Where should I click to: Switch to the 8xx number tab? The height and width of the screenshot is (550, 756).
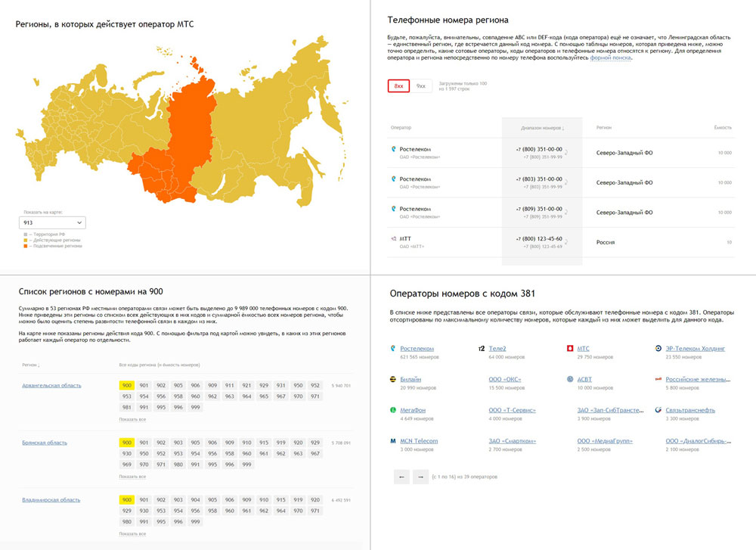click(x=398, y=86)
